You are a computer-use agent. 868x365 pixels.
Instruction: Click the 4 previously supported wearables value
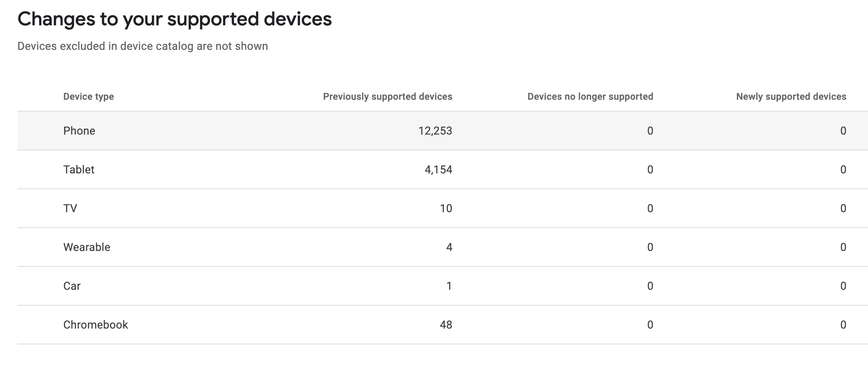449,247
